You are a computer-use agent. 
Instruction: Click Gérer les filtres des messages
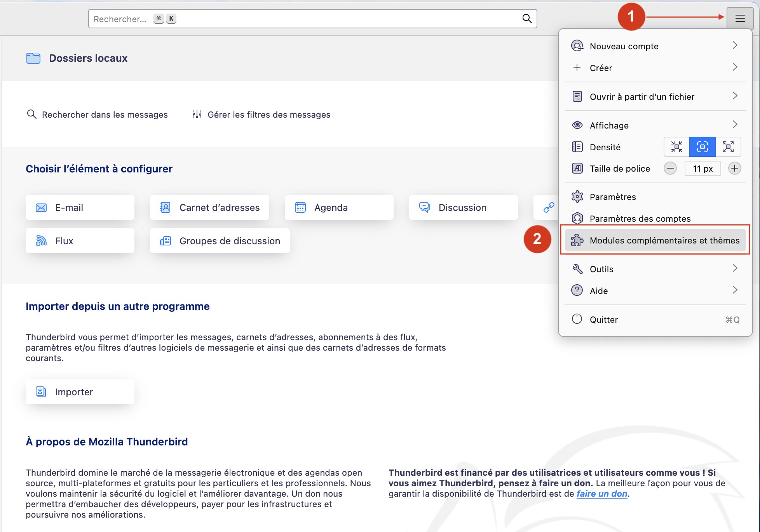coord(261,115)
